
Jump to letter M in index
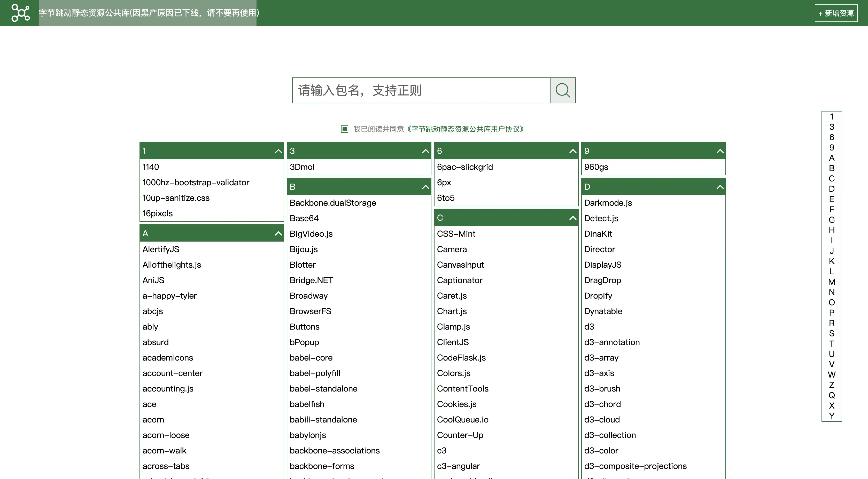(x=831, y=282)
